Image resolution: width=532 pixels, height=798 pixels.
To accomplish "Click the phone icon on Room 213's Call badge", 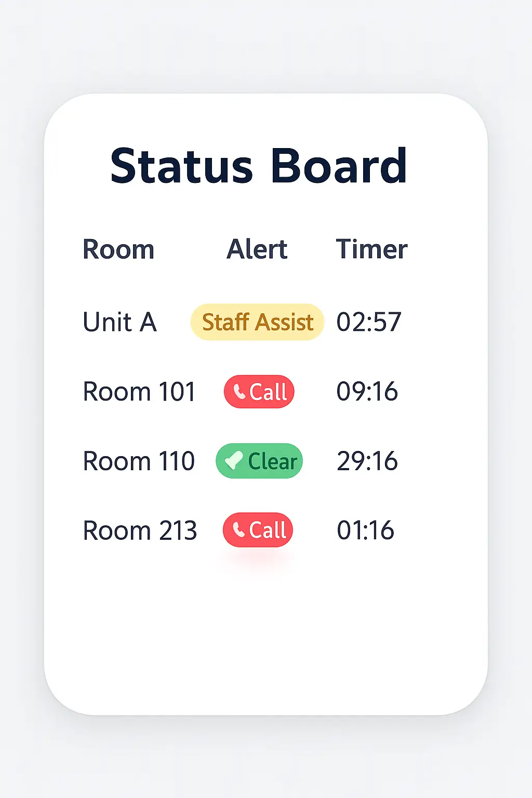I will [x=239, y=530].
